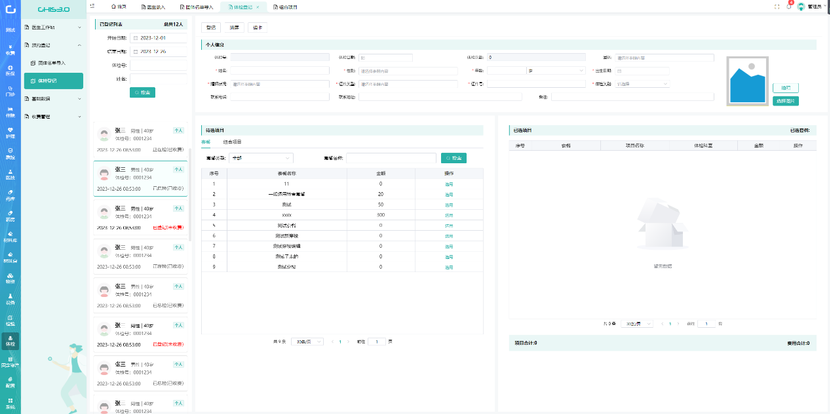Click the 系统 icon at sidebar bottom

click(x=10, y=402)
